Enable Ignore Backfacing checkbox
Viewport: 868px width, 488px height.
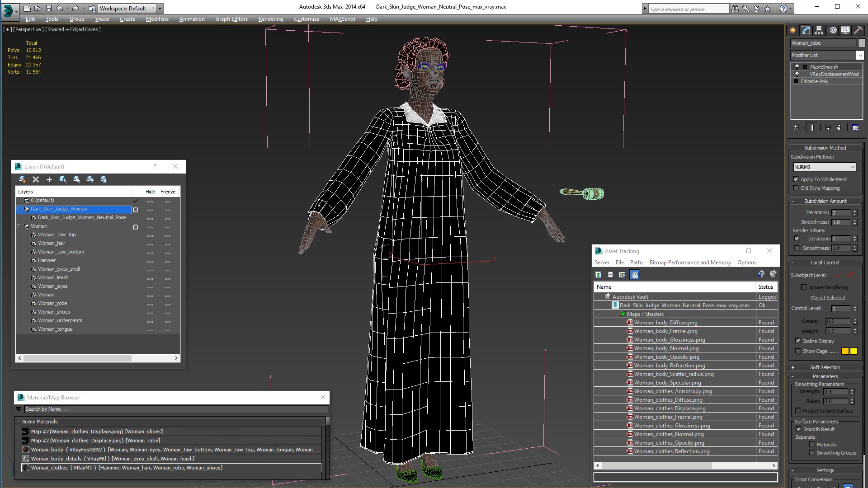pyautogui.click(x=804, y=287)
